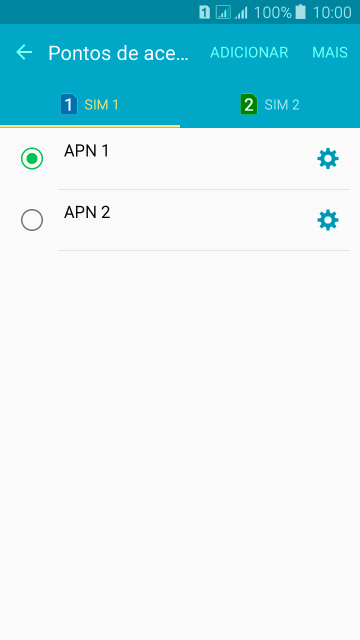Open settings gear for APN 1

click(328, 159)
